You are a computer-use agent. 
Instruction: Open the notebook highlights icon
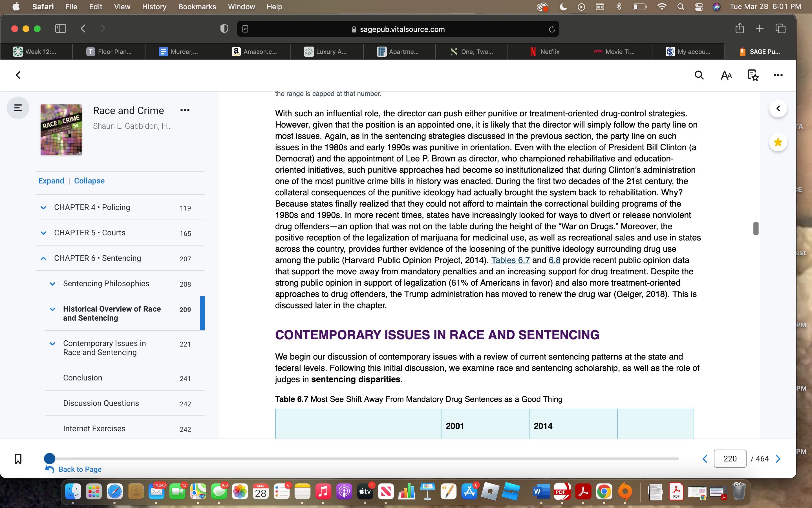coord(753,75)
